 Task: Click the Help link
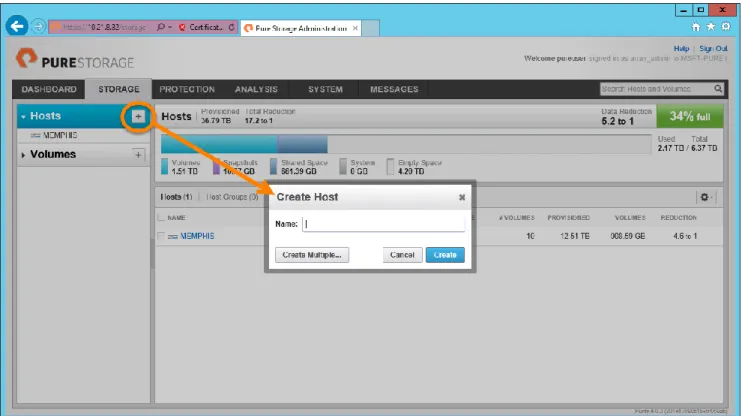[x=681, y=48]
